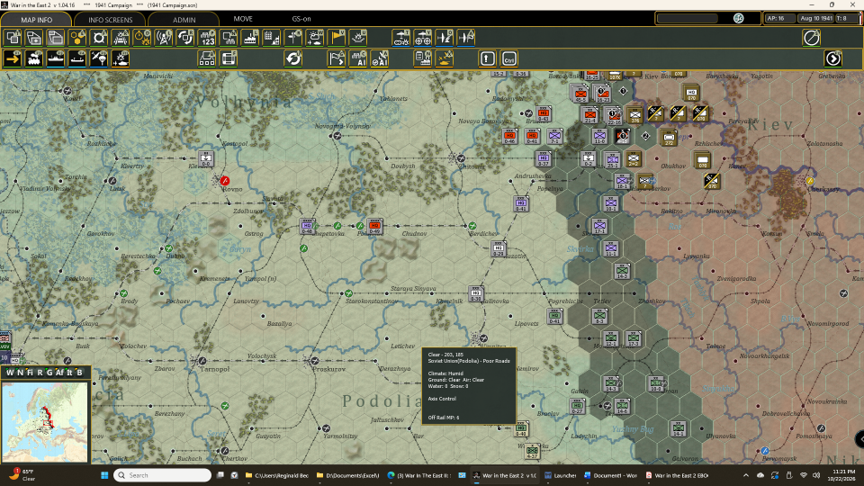
Task: Switch to the INFO SCREENS tab
Action: pyautogui.click(x=110, y=19)
